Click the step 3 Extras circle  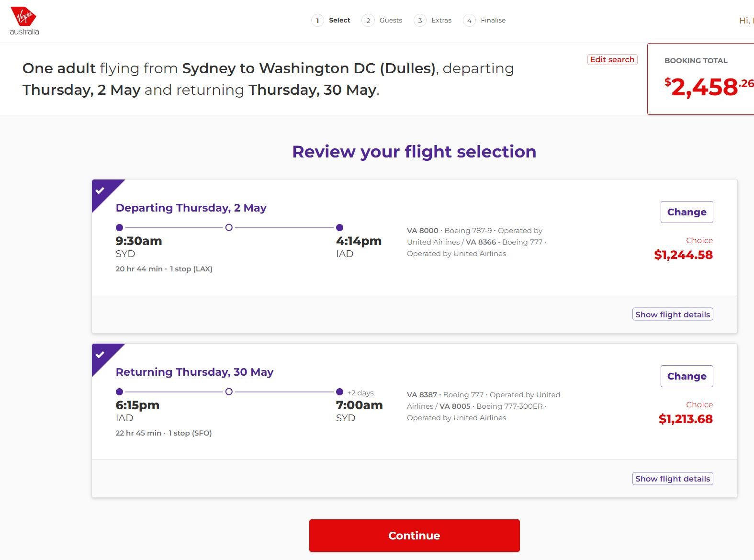pos(420,21)
